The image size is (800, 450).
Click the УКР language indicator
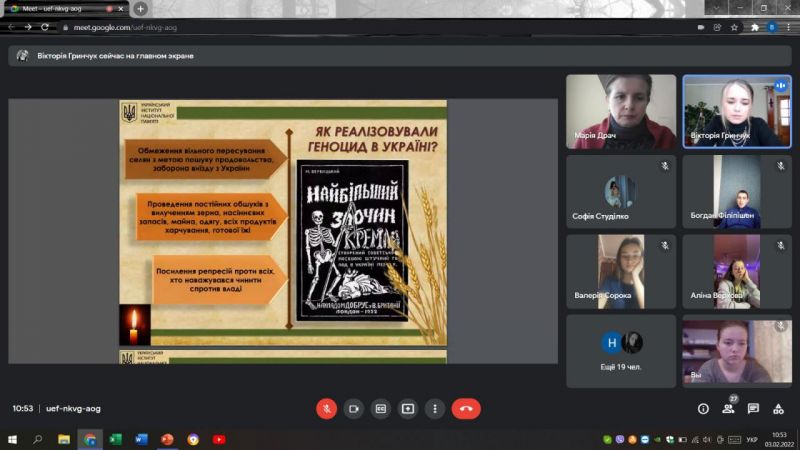click(752, 440)
